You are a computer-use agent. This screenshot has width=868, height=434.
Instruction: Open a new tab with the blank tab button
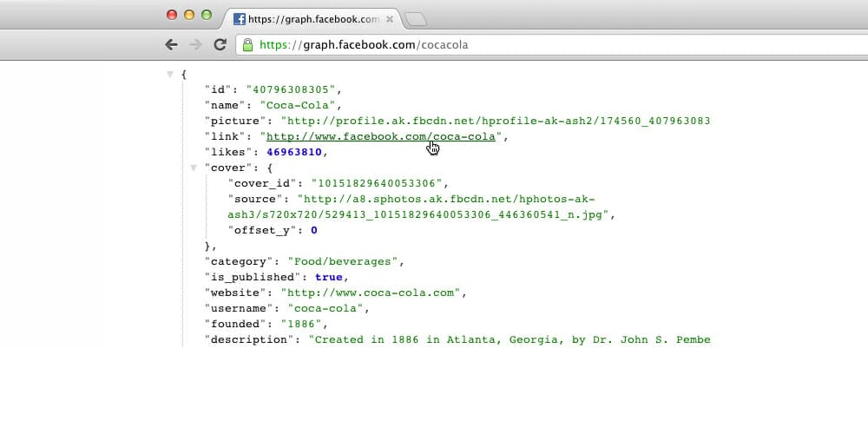pos(416,20)
